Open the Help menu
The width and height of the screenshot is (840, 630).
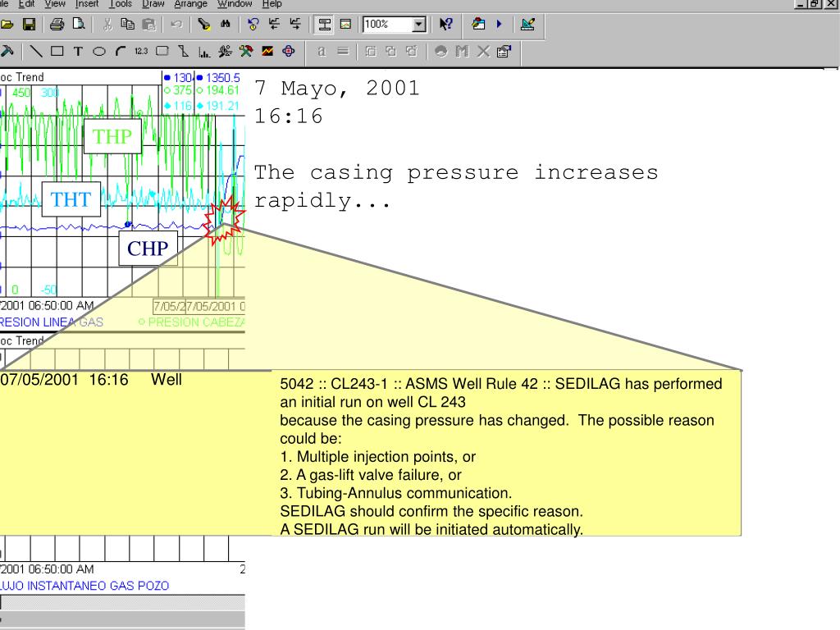[272, 4]
